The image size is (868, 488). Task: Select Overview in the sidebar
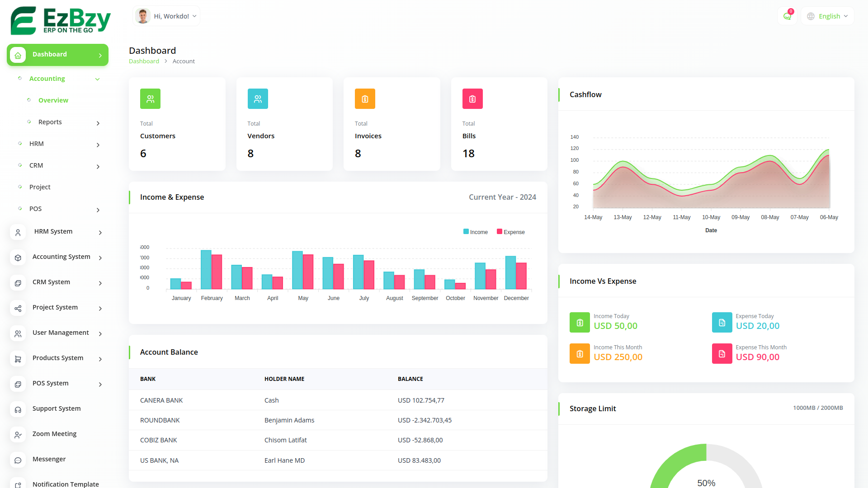53,100
